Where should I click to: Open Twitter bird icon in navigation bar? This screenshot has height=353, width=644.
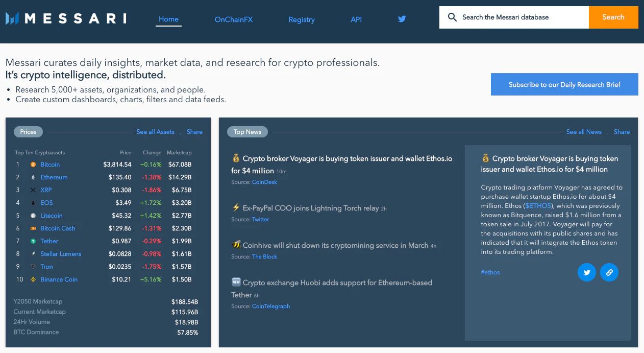tap(402, 19)
